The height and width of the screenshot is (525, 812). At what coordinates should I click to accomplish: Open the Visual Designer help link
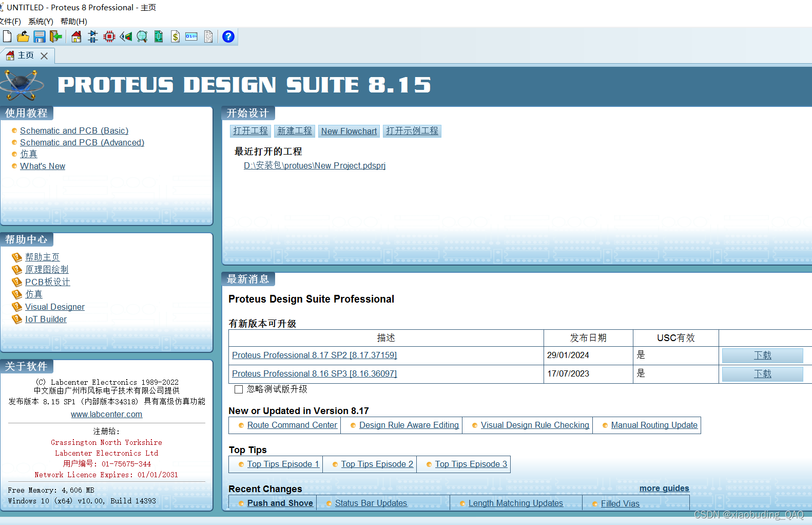coord(55,307)
